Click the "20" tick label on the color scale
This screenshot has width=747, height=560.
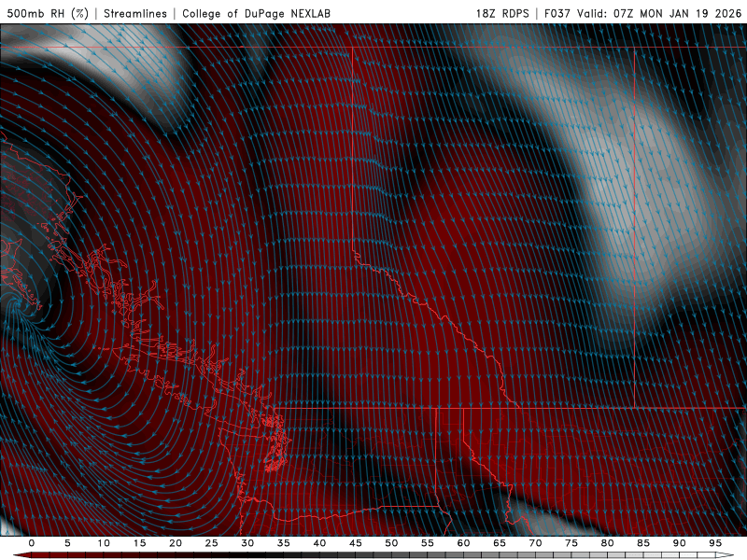click(x=176, y=543)
